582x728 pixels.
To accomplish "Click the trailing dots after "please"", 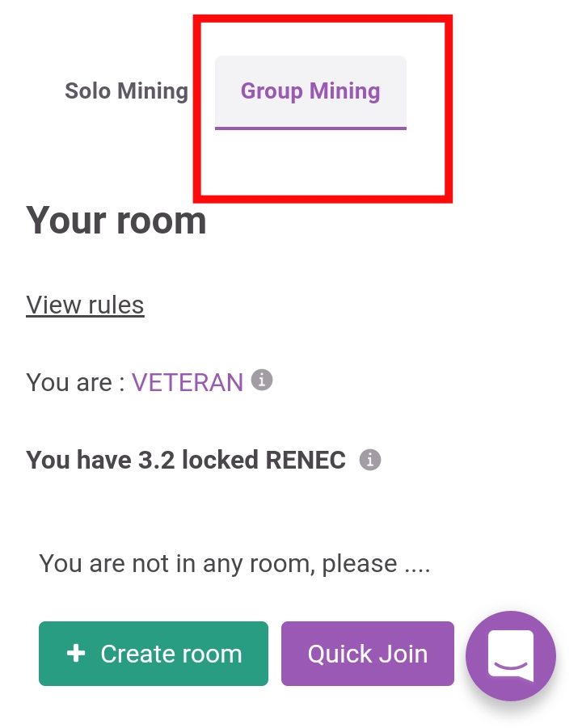I will [x=417, y=565].
